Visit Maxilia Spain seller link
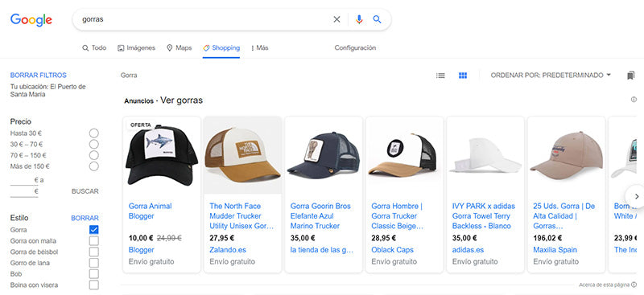The width and height of the screenshot is (644, 295). (x=555, y=250)
